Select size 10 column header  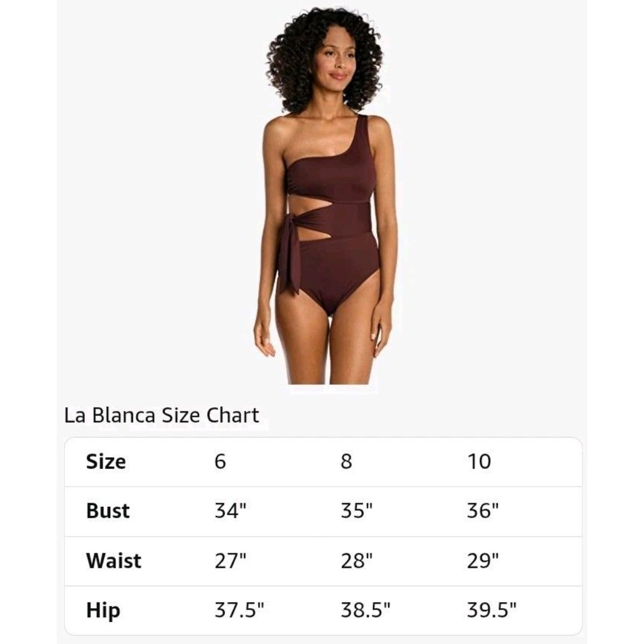479,462
